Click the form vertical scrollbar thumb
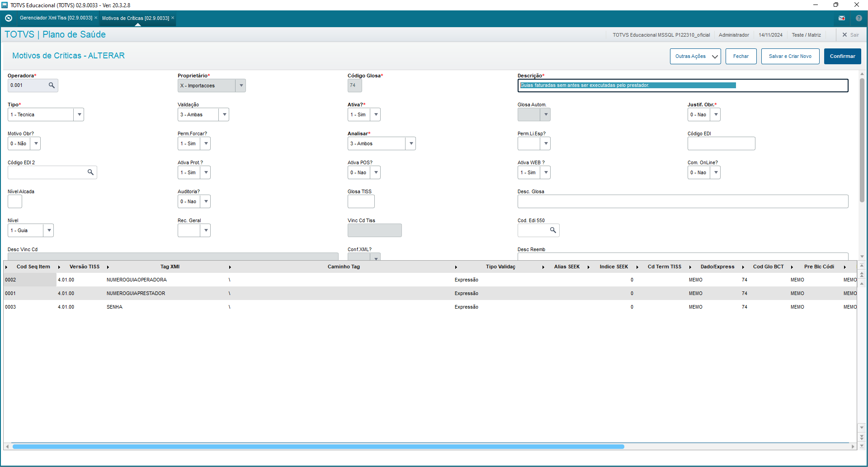 tap(862, 140)
